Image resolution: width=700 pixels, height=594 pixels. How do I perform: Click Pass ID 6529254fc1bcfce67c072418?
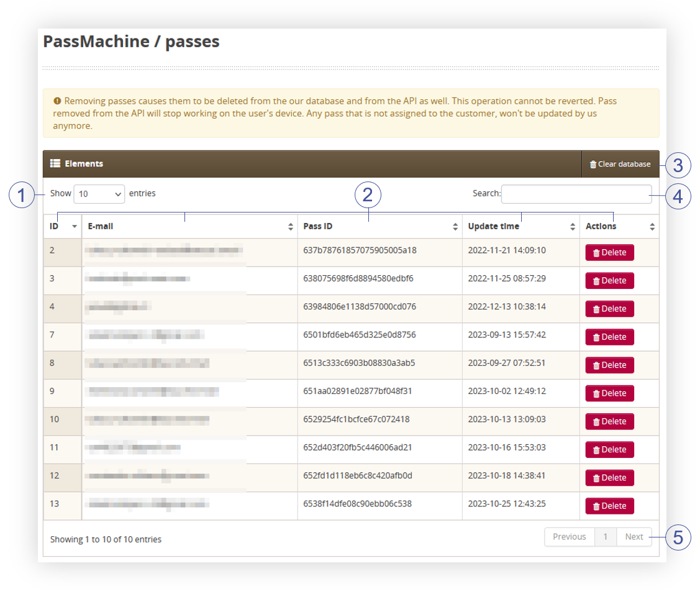357,419
